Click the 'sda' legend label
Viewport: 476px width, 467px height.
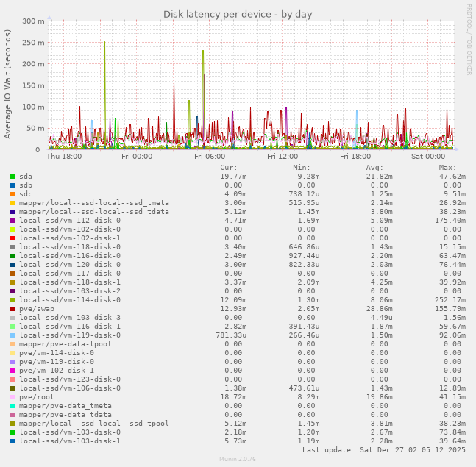click(26, 177)
